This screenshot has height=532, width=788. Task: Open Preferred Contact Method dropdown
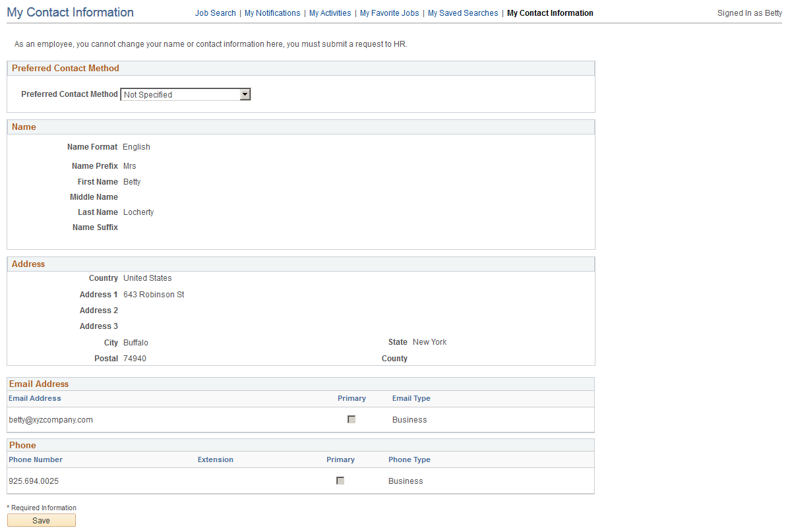click(x=185, y=94)
